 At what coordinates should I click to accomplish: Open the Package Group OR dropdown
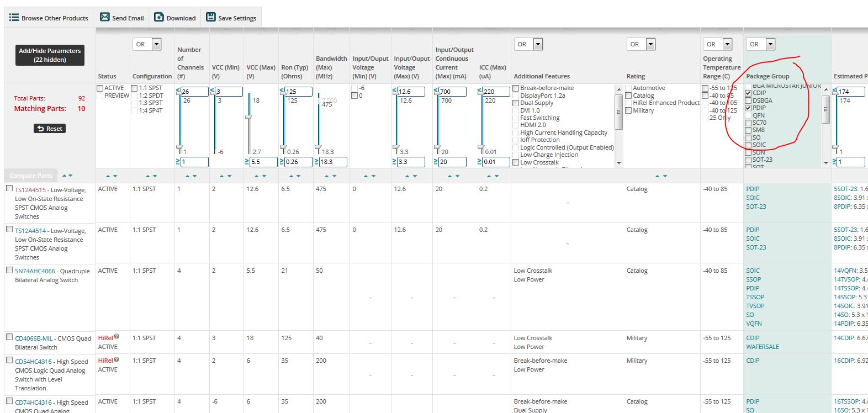(770, 44)
